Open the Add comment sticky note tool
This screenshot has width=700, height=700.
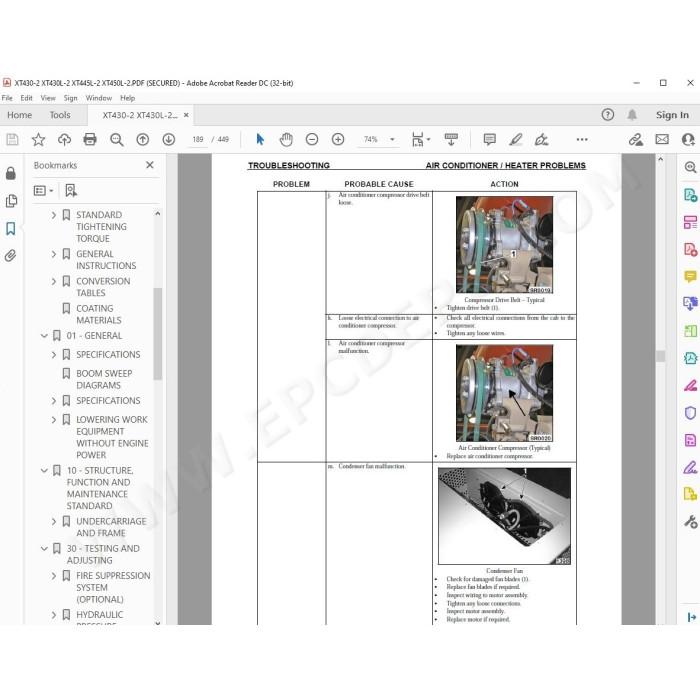point(489,140)
